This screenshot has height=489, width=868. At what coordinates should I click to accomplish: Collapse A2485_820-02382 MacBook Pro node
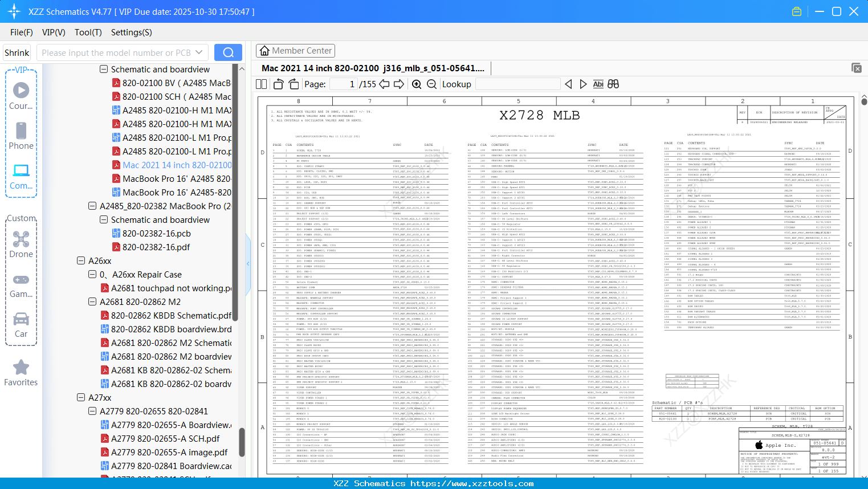pyautogui.click(x=92, y=206)
